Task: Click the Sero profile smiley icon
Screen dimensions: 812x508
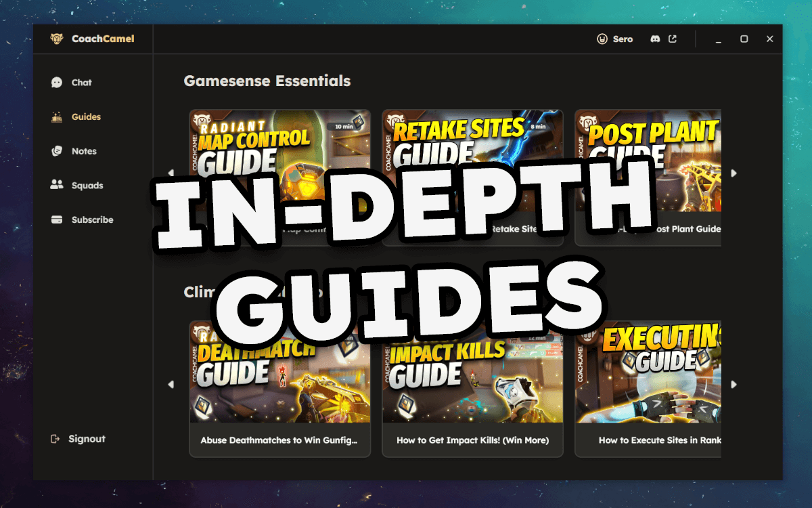Action: 602,39
